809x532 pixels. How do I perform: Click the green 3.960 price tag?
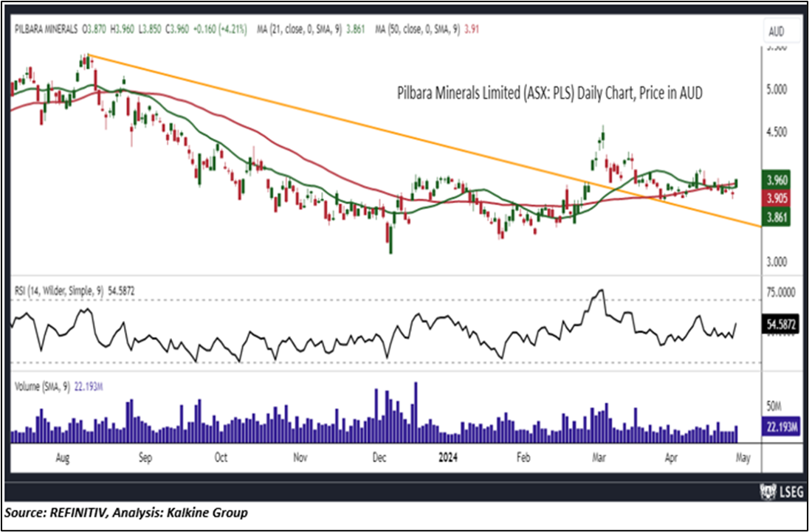[776, 181]
